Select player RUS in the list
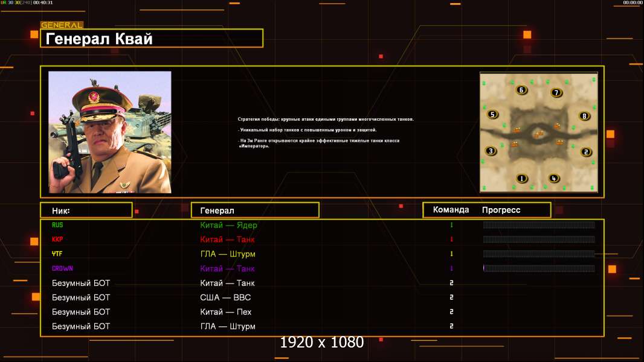This screenshot has width=644, height=362. [57, 225]
